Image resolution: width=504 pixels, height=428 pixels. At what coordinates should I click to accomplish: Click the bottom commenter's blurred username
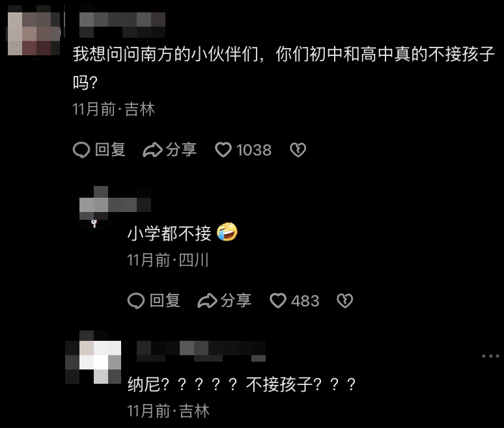(x=201, y=351)
